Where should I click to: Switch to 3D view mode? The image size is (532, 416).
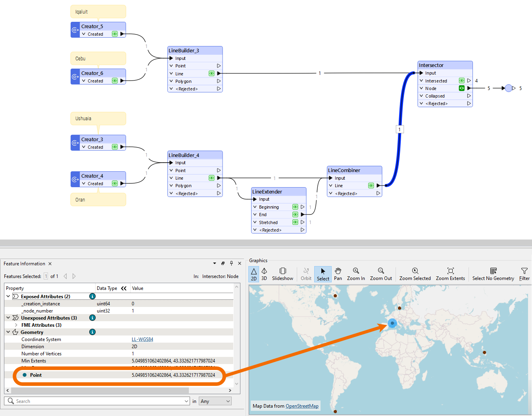click(x=264, y=274)
